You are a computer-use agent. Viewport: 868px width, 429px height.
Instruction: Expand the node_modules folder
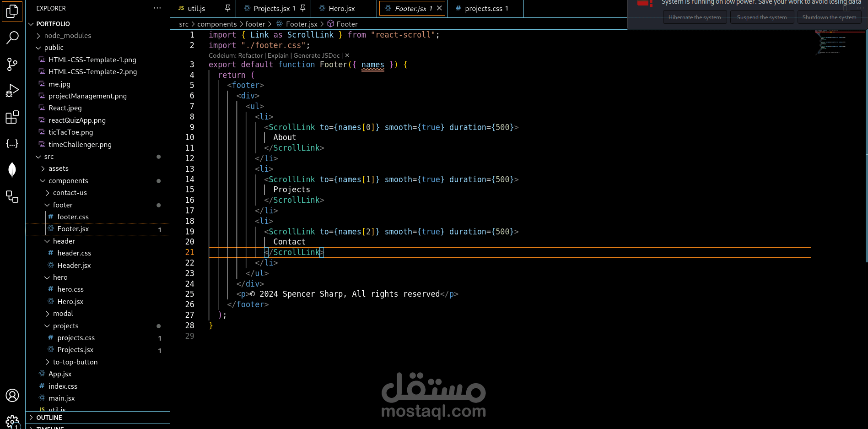(x=97, y=36)
